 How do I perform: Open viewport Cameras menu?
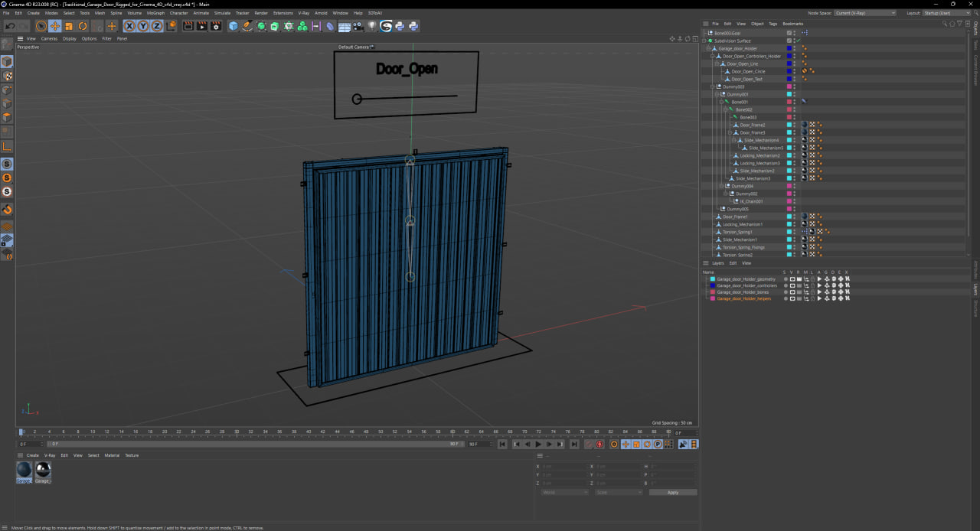(x=49, y=38)
